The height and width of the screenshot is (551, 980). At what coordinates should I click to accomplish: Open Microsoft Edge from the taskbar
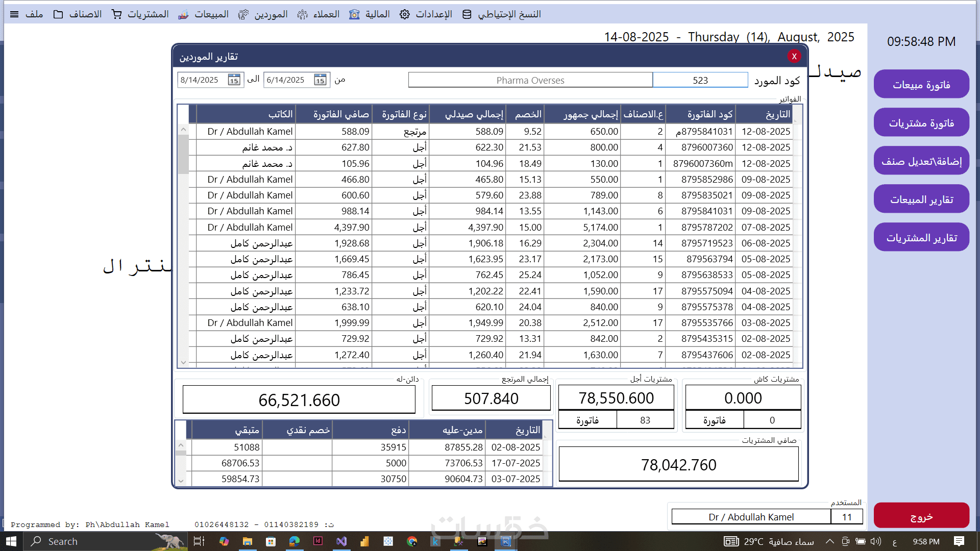click(x=295, y=541)
